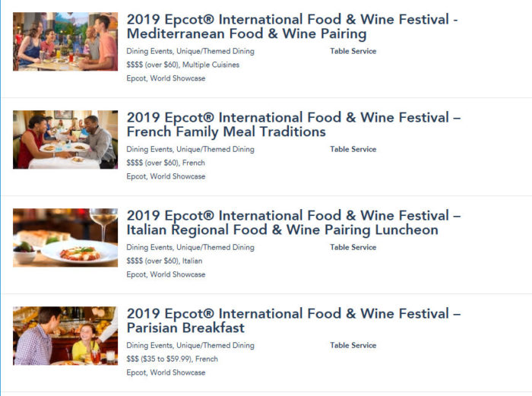Click the French Family Meal Traditions thumbnail
Screen dimensions: 532x396
click(x=65, y=140)
